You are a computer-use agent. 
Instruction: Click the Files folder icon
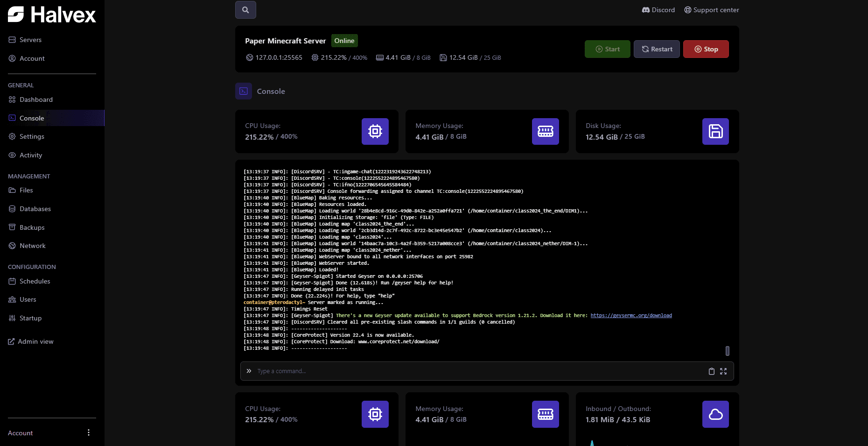[12, 190]
